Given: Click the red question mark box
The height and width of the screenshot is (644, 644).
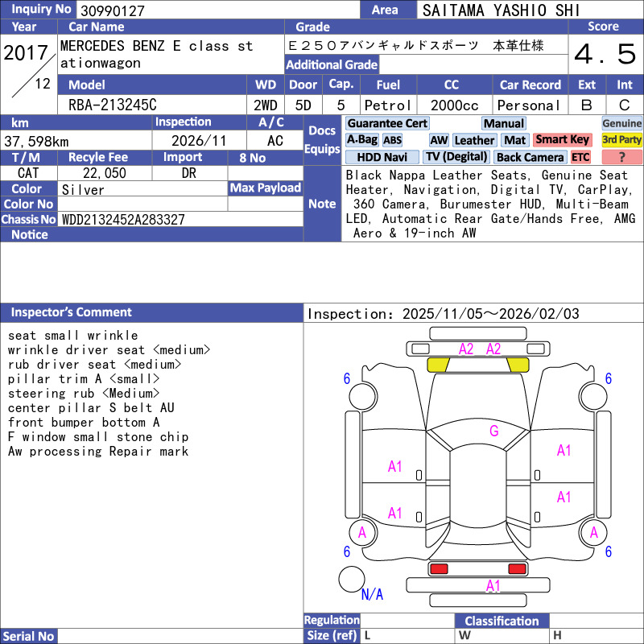Looking at the screenshot, I should click(x=621, y=158).
